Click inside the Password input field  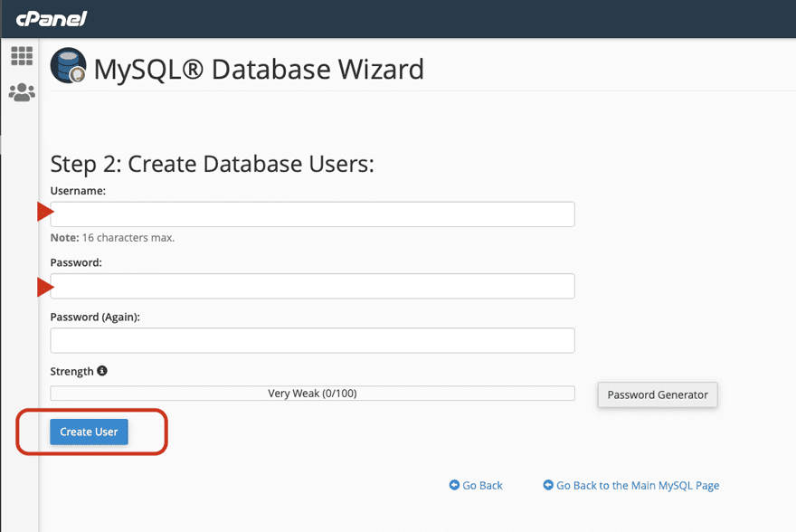(312, 286)
